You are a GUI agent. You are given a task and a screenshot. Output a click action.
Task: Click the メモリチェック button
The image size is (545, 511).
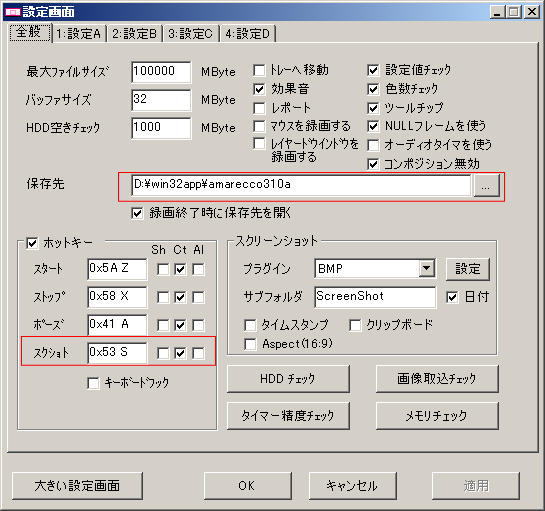click(x=437, y=416)
